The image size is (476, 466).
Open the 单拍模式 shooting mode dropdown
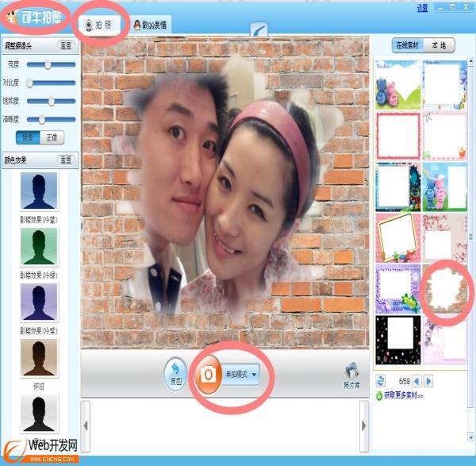pos(241,376)
